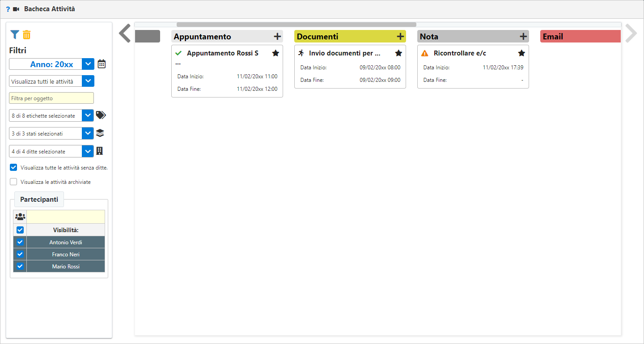644x344 pixels.
Task: Click the Partecipanti section label
Action: click(x=39, y=200)
